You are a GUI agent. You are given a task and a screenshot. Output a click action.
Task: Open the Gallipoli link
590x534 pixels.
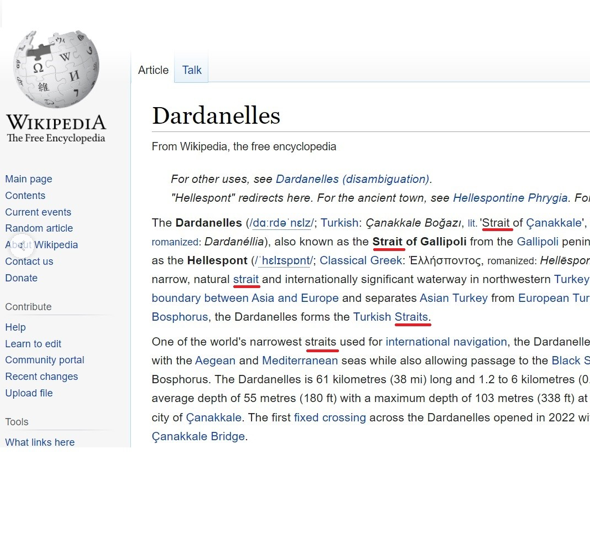tap(537, 242)
